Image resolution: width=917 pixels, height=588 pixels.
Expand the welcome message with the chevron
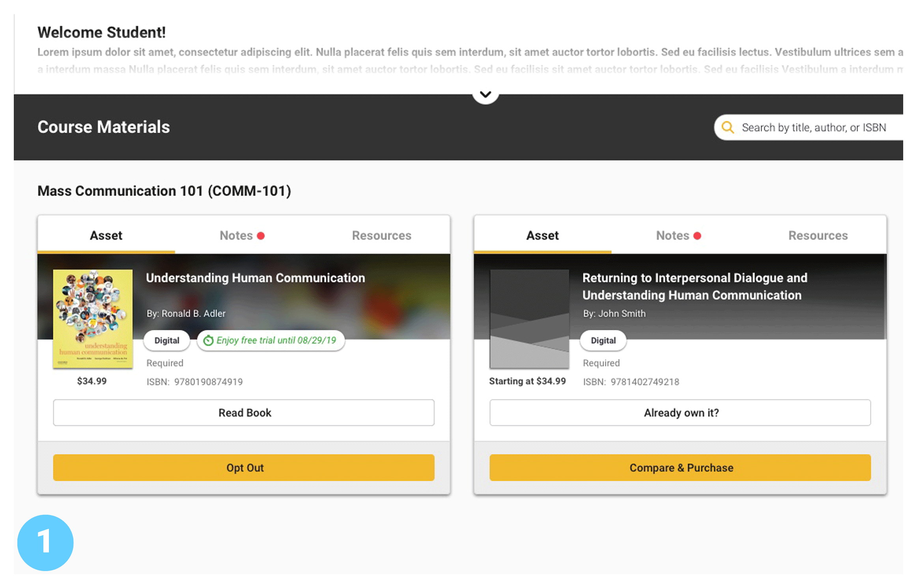[485, 94]
